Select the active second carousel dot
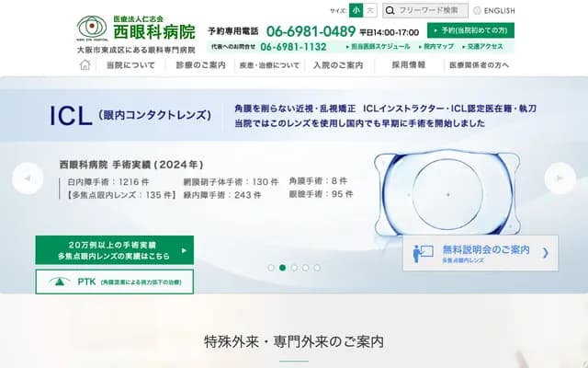The height and width of the screenshot is (368, 588). tap(283, 268)
